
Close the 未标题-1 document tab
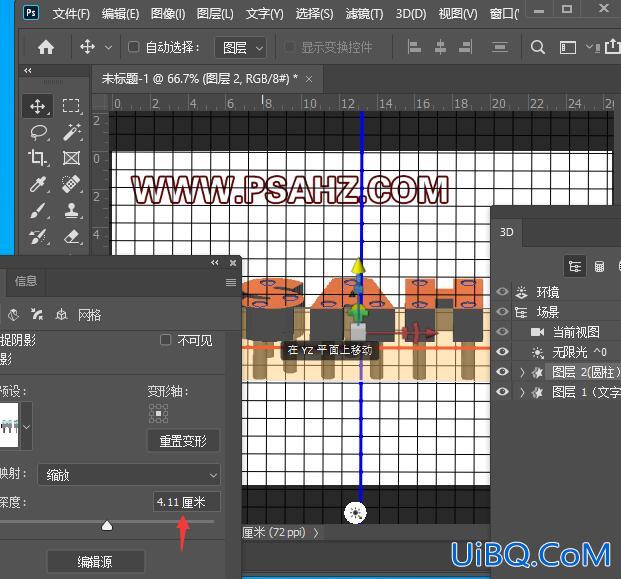[309, 80]
